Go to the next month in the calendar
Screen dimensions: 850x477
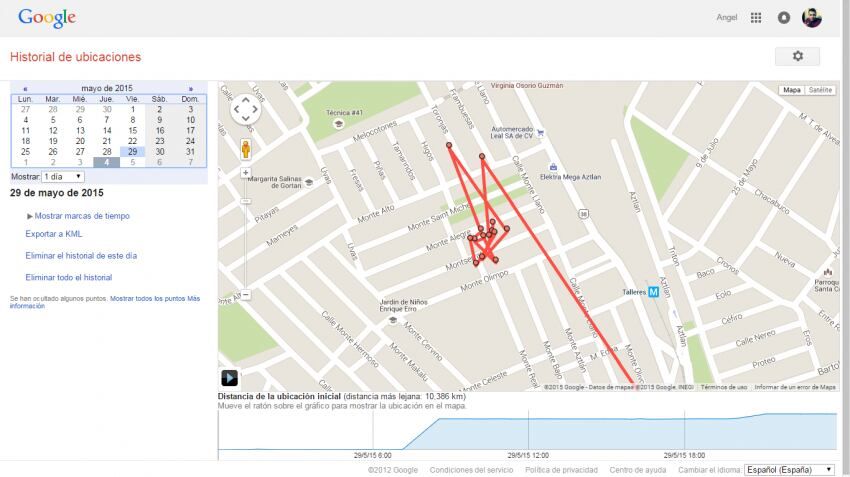pyautogui.click(x=190, y=88)
